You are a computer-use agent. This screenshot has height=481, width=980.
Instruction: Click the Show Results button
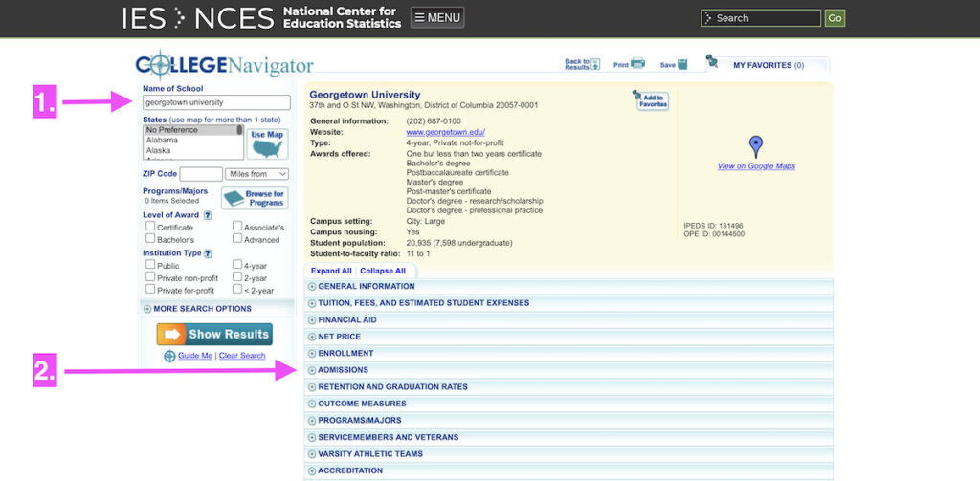214,334
